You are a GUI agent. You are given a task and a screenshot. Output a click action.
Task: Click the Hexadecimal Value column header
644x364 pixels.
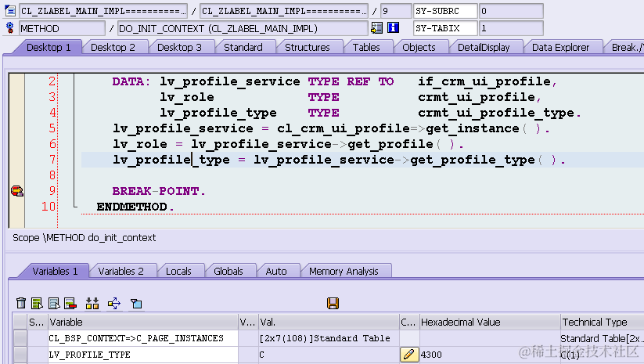point(490,322)
